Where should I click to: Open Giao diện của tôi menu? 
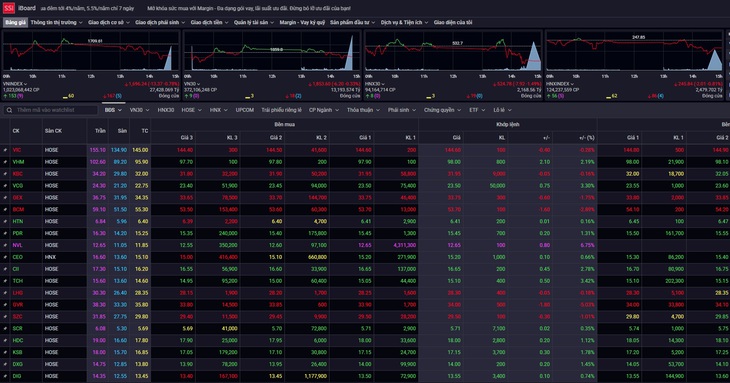pos(453,22)
